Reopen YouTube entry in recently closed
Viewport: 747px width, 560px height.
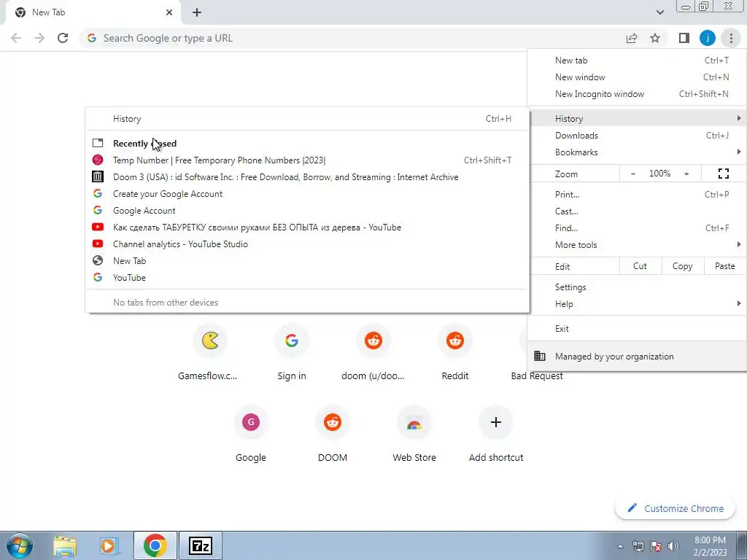(x=307, y=277)
